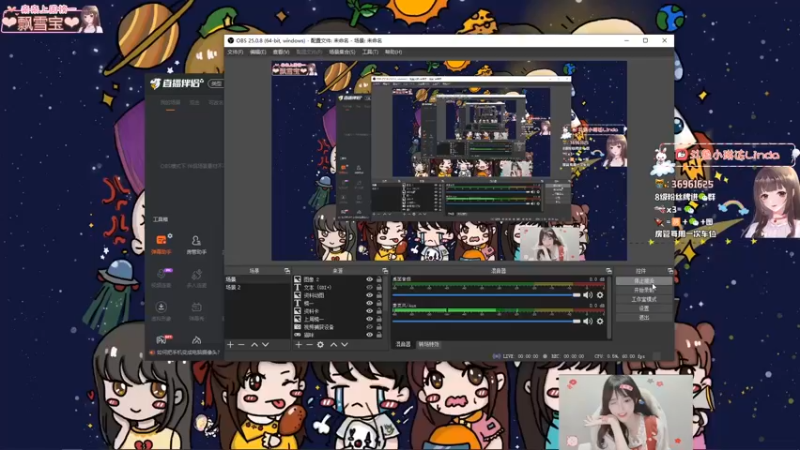Viewport: 800px width, 450px height.
Task: Move the selected scene up
Action: (x=254, y=345)
